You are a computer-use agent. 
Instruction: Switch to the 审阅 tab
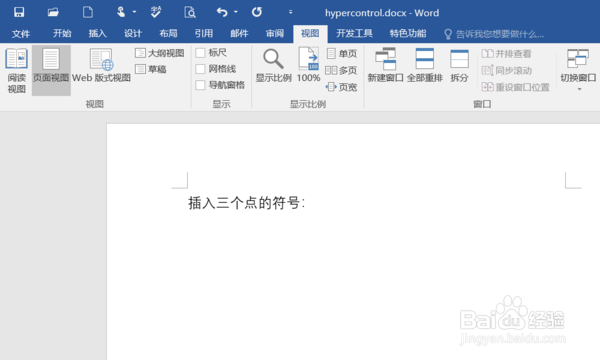point(275,33)
